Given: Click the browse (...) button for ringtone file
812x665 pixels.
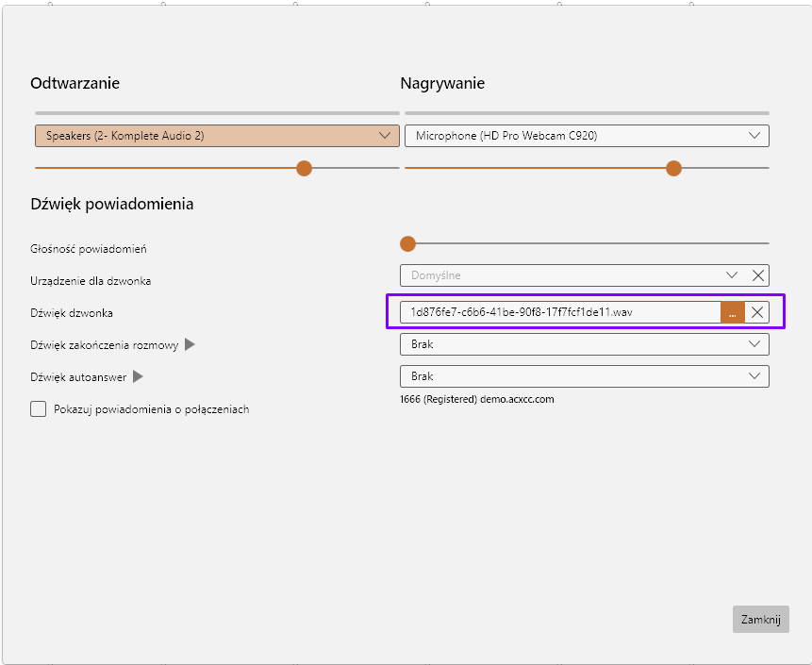Looking at the screenshot, I should point(732,313).
